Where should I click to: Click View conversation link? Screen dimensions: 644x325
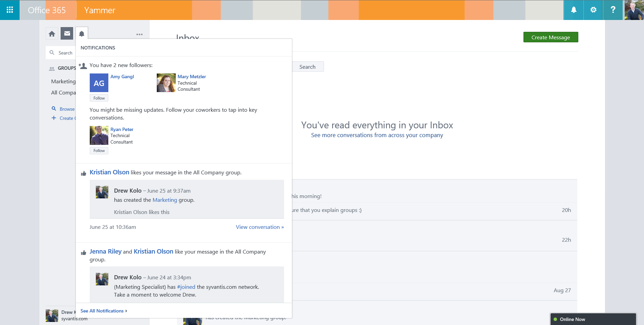260,227
